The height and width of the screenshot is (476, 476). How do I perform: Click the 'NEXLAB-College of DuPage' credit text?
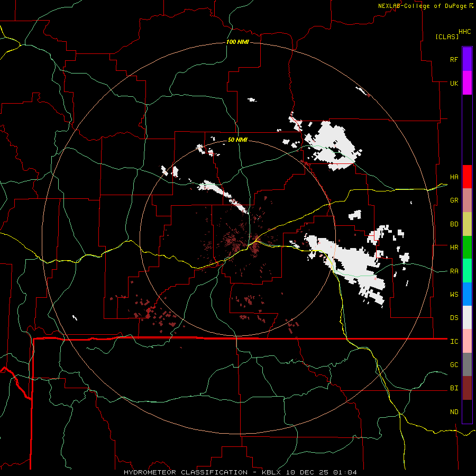(422, 6)
